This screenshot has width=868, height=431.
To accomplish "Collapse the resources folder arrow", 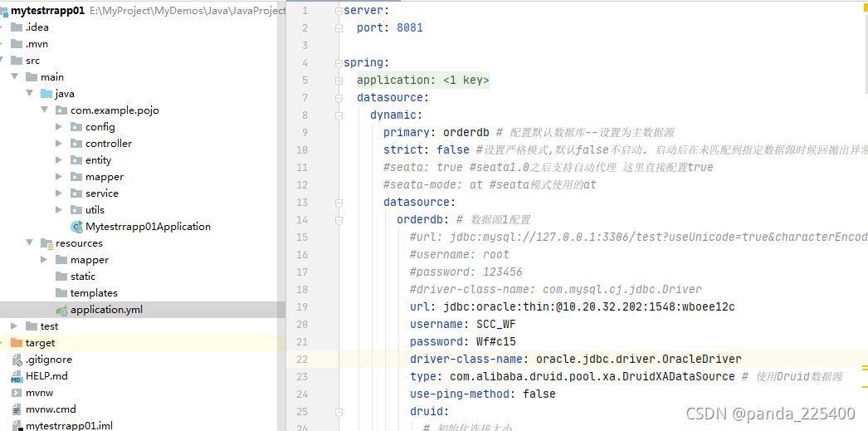I will pyautogui.click(x=30, y=243).
